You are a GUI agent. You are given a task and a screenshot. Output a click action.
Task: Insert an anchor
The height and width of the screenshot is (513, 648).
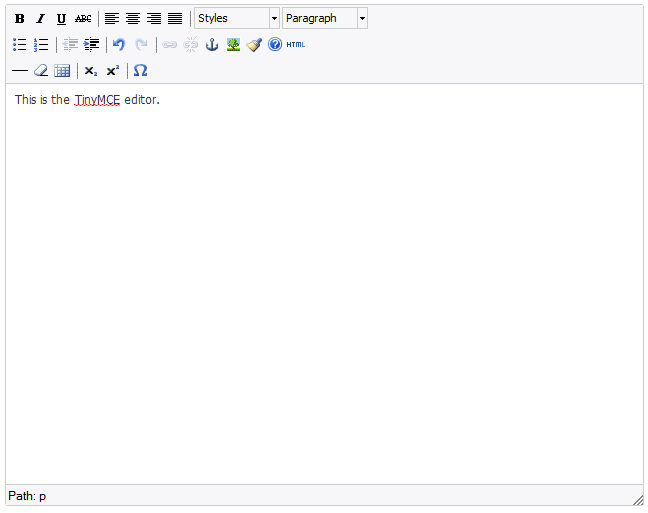coord(212,45)
